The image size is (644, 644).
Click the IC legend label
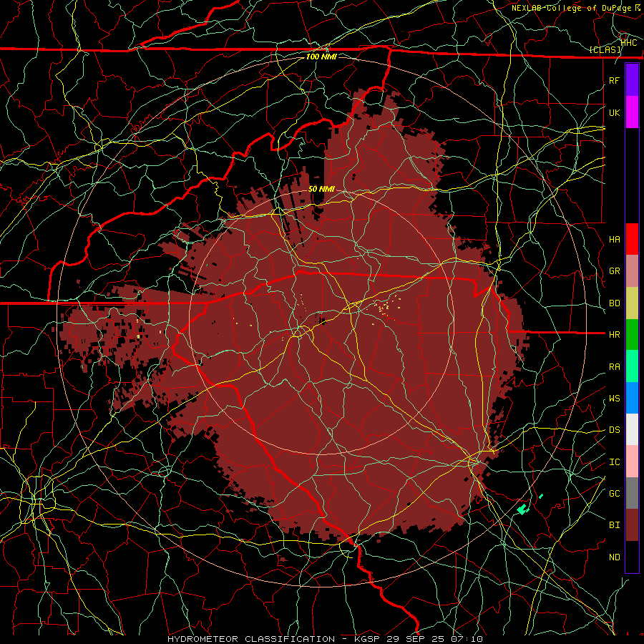click(615, 462)
